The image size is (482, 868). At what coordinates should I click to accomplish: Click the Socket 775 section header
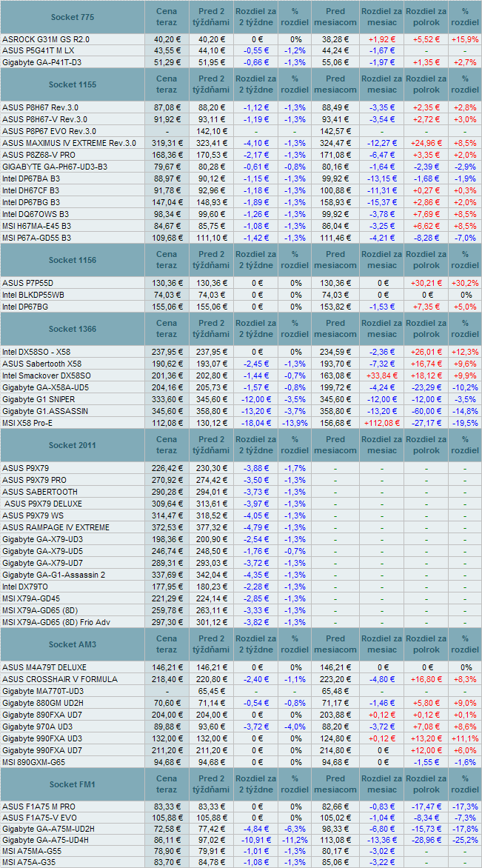73,17
